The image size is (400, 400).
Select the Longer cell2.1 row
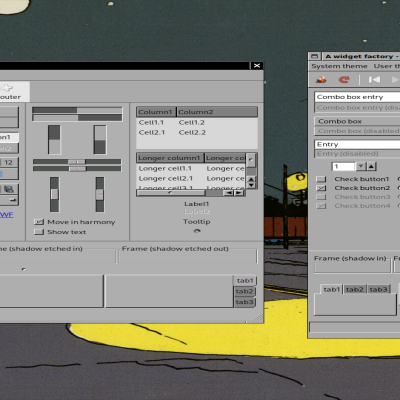click(191, 179)
